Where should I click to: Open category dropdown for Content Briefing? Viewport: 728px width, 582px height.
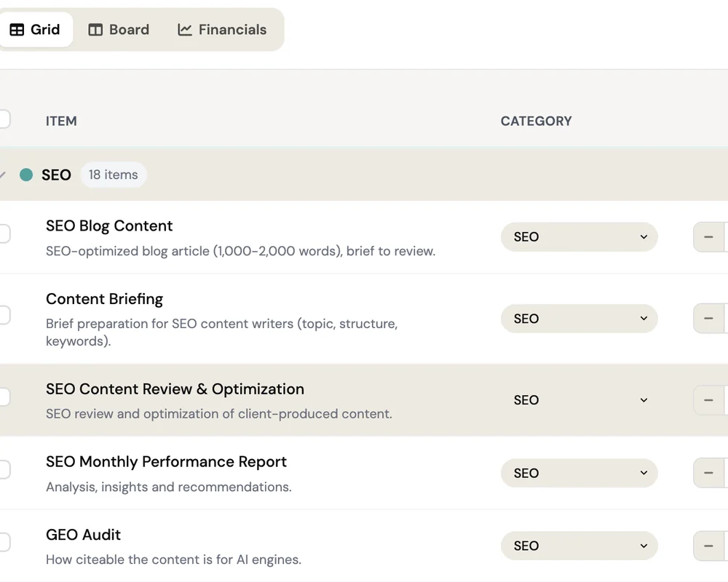[579, 319]
